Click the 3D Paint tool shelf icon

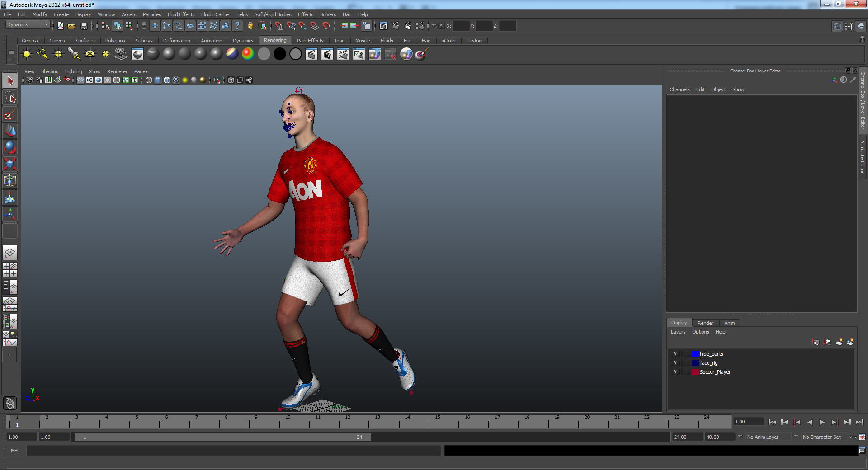422,54
